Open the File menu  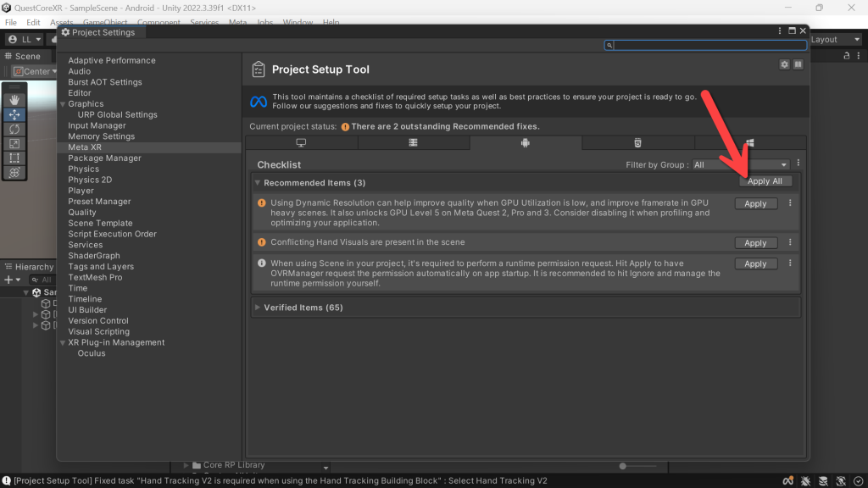click(11, 22)
